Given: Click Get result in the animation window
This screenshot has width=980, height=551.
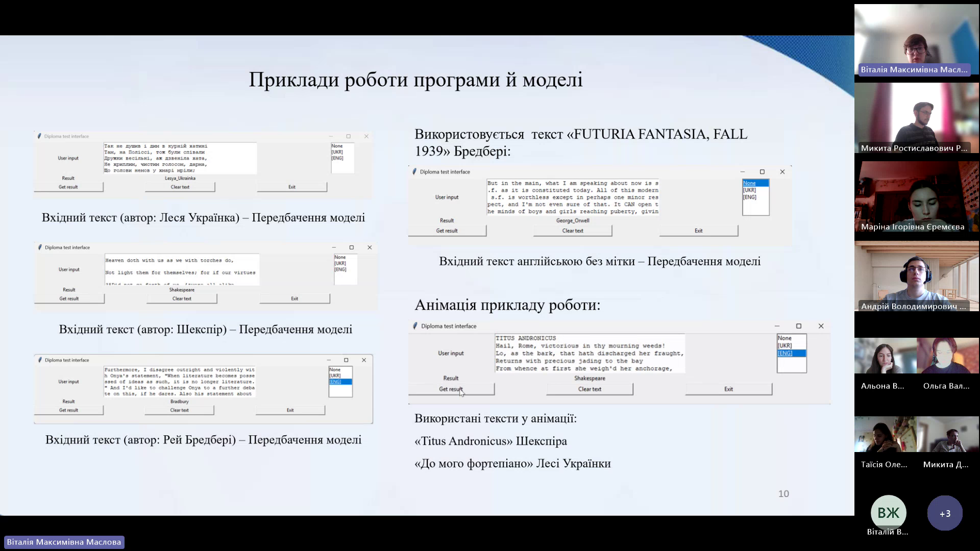Looking at the screenshot, I should [451, 389].
